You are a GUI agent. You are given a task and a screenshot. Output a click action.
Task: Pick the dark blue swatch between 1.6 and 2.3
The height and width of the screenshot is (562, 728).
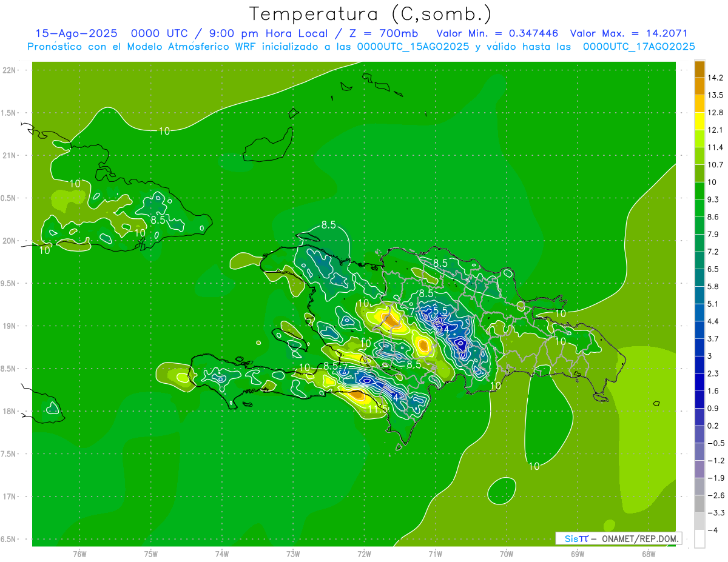click(x=699, y=383)
